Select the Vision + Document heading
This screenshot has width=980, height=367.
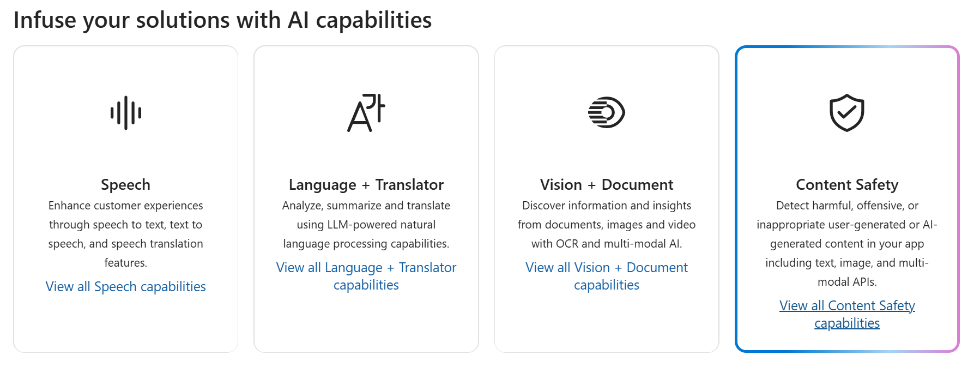607,184
